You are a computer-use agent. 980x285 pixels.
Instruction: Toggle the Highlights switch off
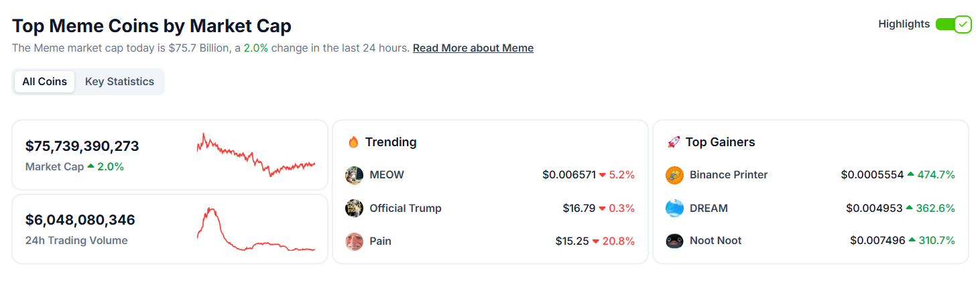953,24
